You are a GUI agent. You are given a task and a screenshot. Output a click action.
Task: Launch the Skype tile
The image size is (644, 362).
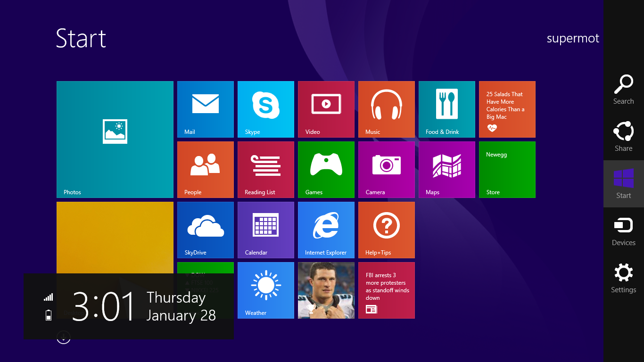266,109
